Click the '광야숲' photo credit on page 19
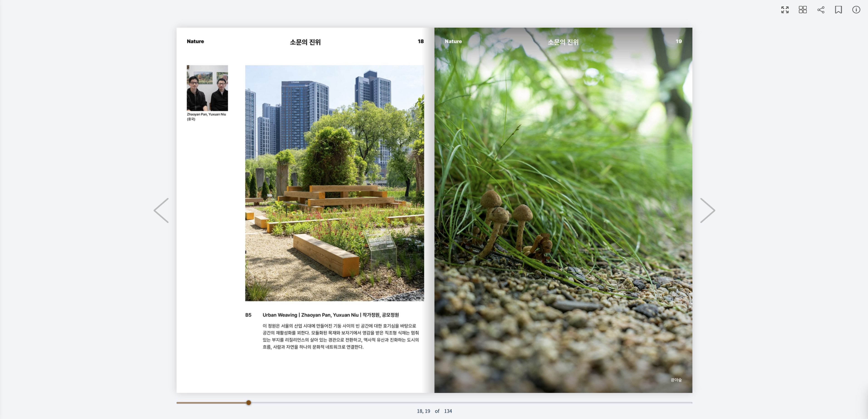 [x=676, y=380]
